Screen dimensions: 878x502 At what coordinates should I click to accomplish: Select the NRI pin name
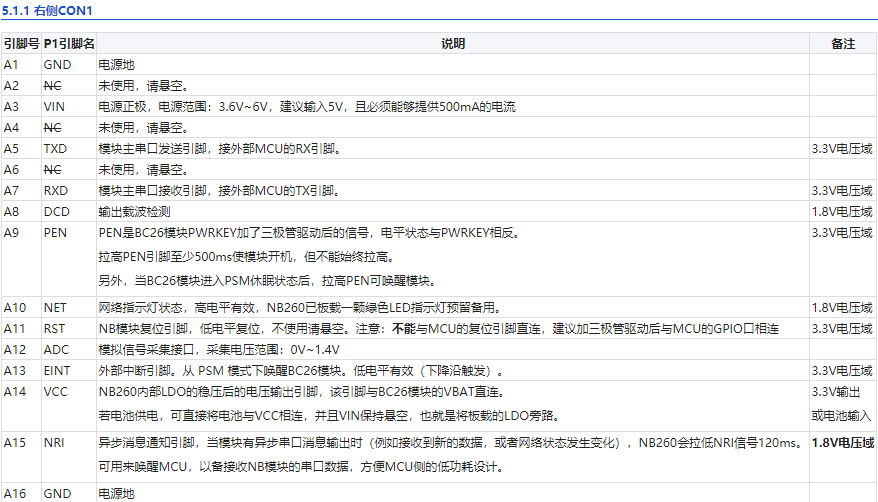click(x=54, y=443)
